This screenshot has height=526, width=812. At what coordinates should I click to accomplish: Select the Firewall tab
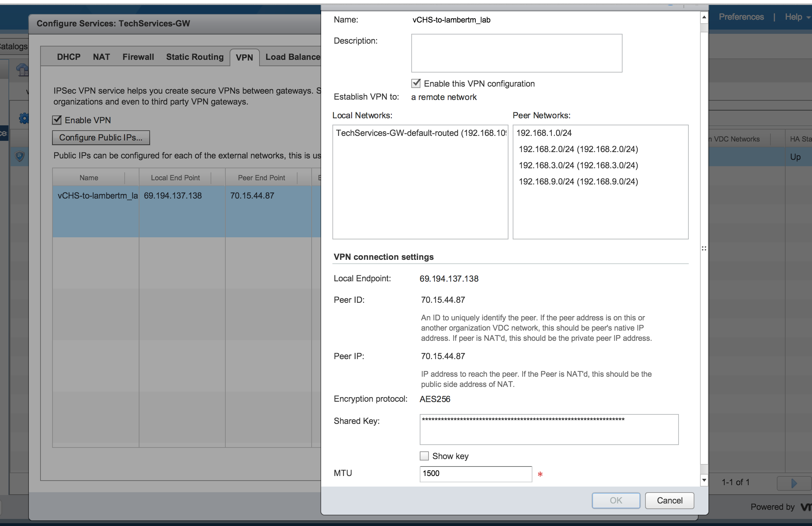138,57
